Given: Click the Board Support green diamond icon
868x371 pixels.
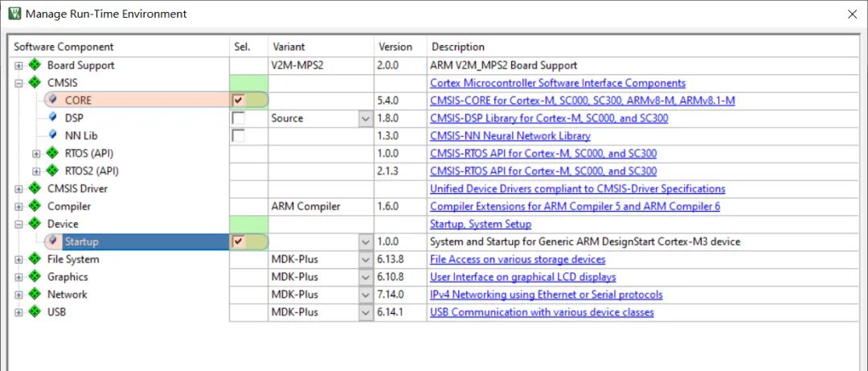Looking at the screenshot, I should pyautogui.click(x=35, y=65).
